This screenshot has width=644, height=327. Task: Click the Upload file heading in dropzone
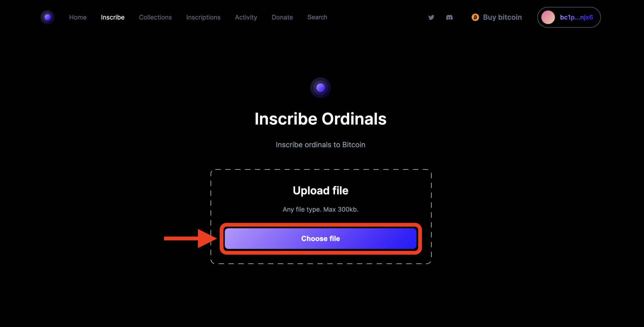click(321, 190)
